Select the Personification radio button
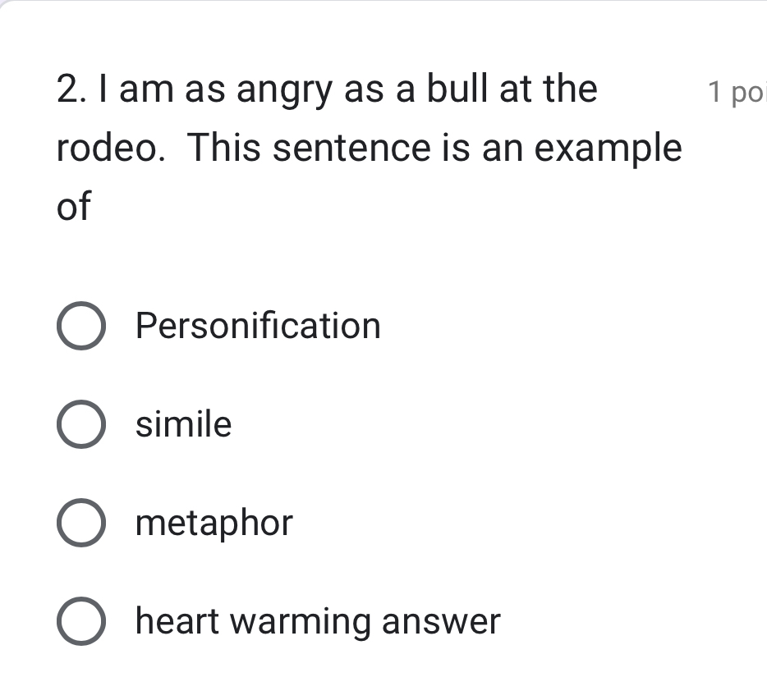 click(81, 327)
